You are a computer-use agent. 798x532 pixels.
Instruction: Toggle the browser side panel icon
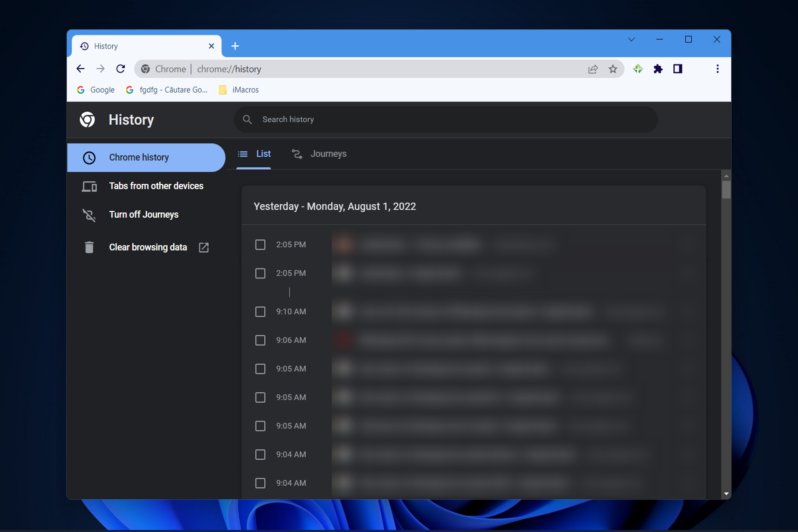click(x=677, y=69)
